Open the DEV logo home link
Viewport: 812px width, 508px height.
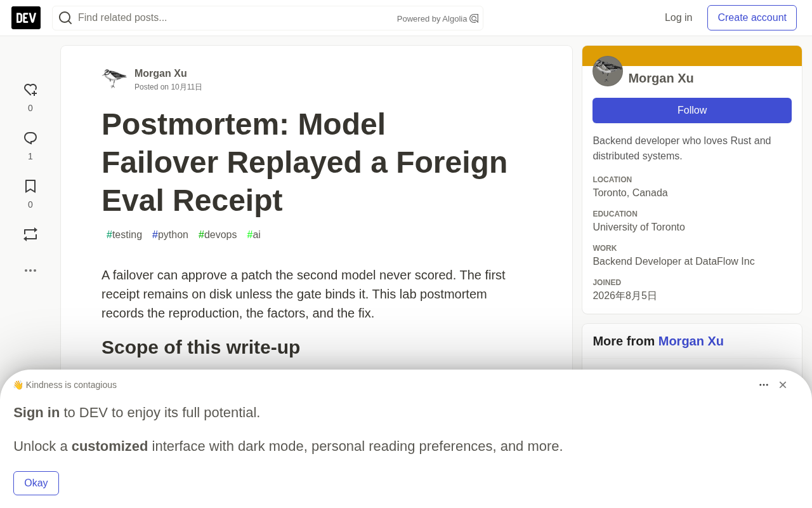point(26,18)
